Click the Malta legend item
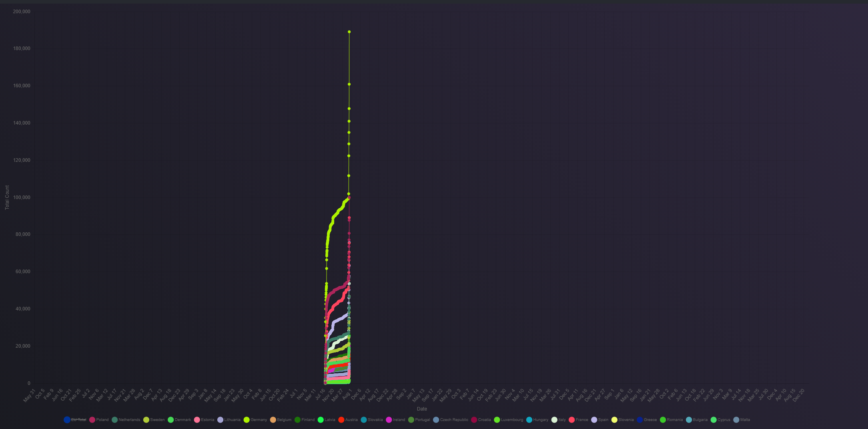Viewport: 868px width, 429px height. (742, 420)
